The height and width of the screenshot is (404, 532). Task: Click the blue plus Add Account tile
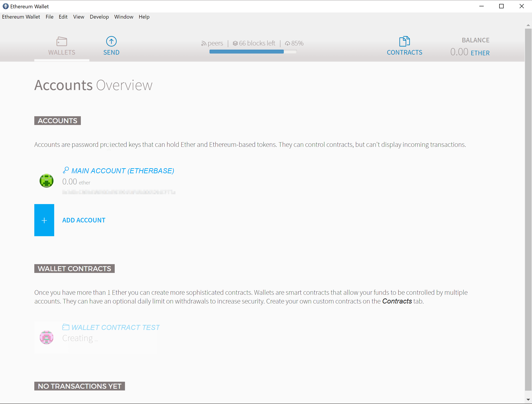[44, 220]
